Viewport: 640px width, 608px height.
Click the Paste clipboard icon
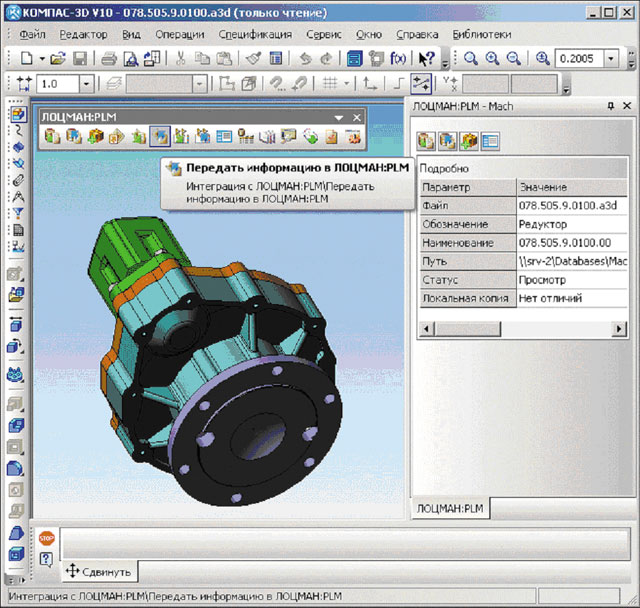(x=224, y=58)
